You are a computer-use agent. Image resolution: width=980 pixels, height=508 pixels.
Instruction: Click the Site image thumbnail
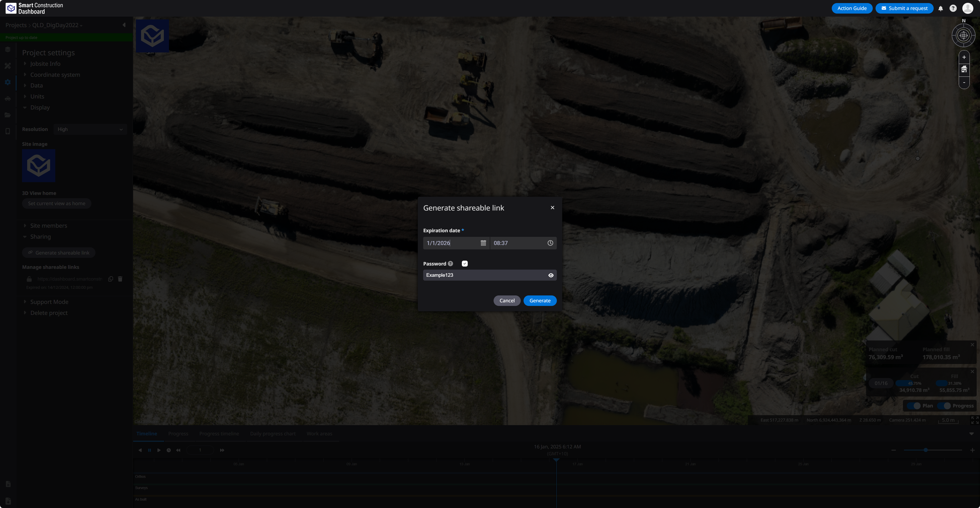[39, 165]
